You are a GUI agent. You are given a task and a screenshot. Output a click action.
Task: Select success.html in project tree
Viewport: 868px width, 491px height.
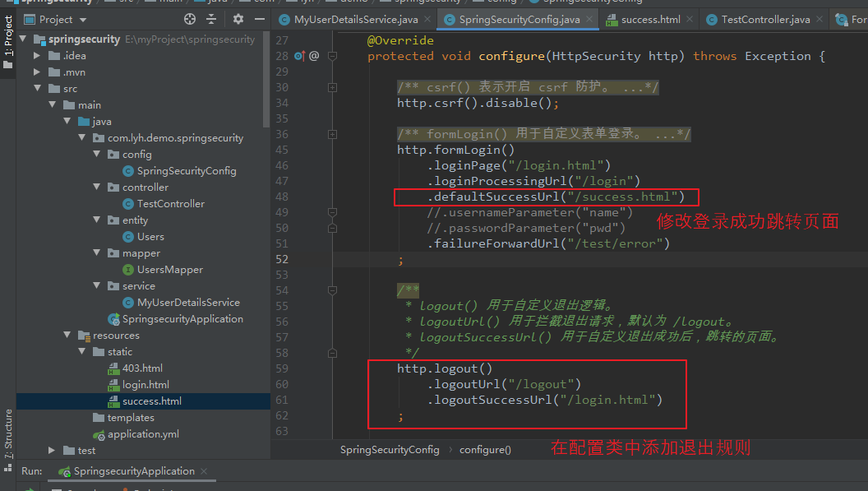click(x=152, y=401)
